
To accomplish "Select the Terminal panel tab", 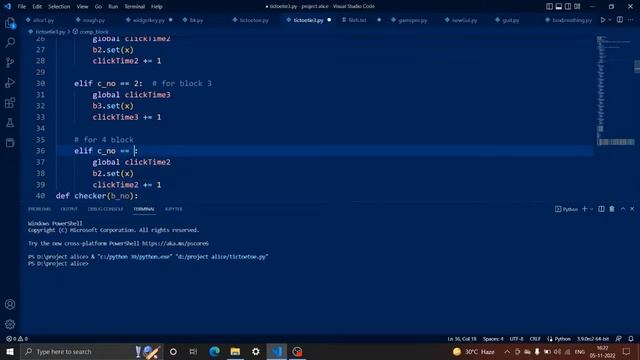I will (144, 209).
